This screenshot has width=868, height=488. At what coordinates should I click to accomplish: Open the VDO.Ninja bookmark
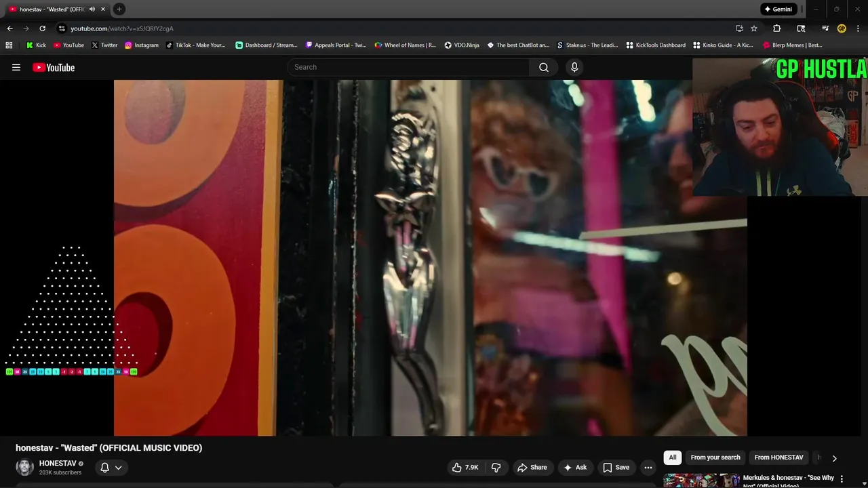tap(462, 45)
